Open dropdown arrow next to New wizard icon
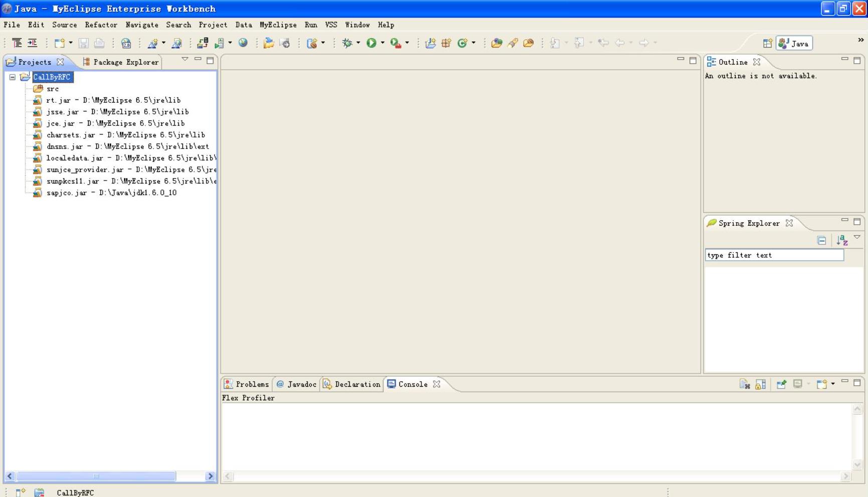The width and height of the screenshot is (868, 497). (x=71, y=43)
